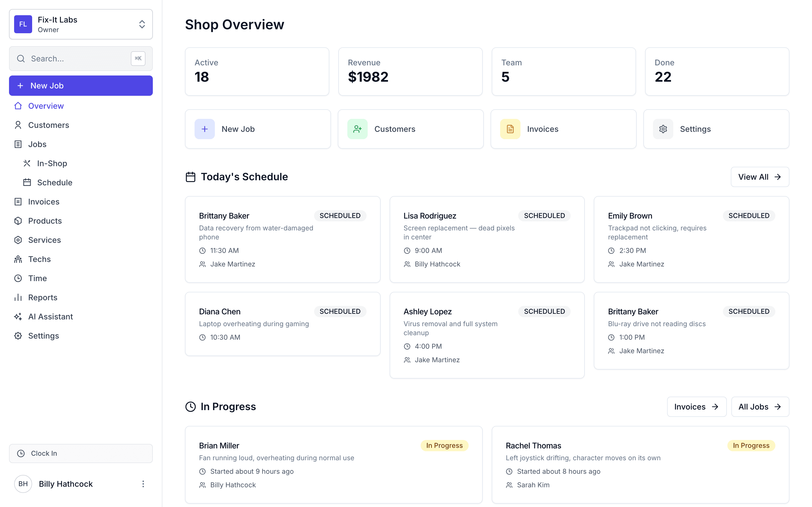The width and height of the screenshot is (812, 507).
Task: Open the Reports bar chart icon
Action: click(x=18, y=297)
